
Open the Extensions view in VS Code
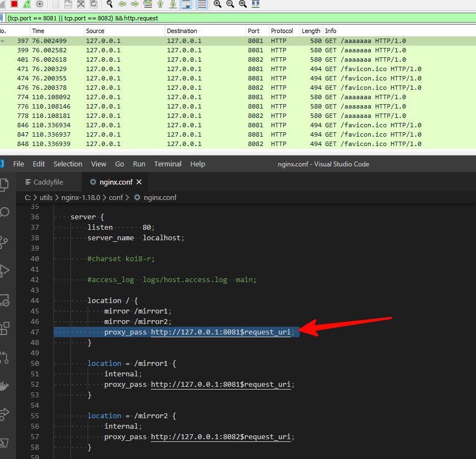(x=4, y=328)
